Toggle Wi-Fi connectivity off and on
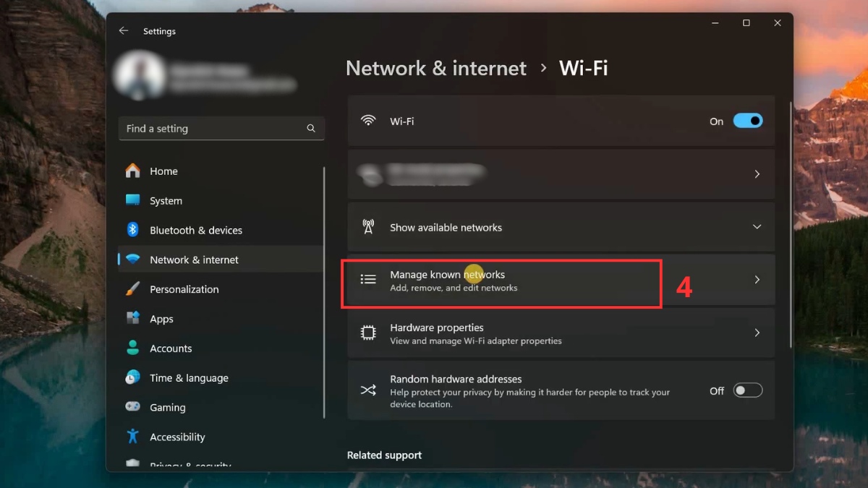The height and width of the screenshot is (488, 868). click(748, 121)
